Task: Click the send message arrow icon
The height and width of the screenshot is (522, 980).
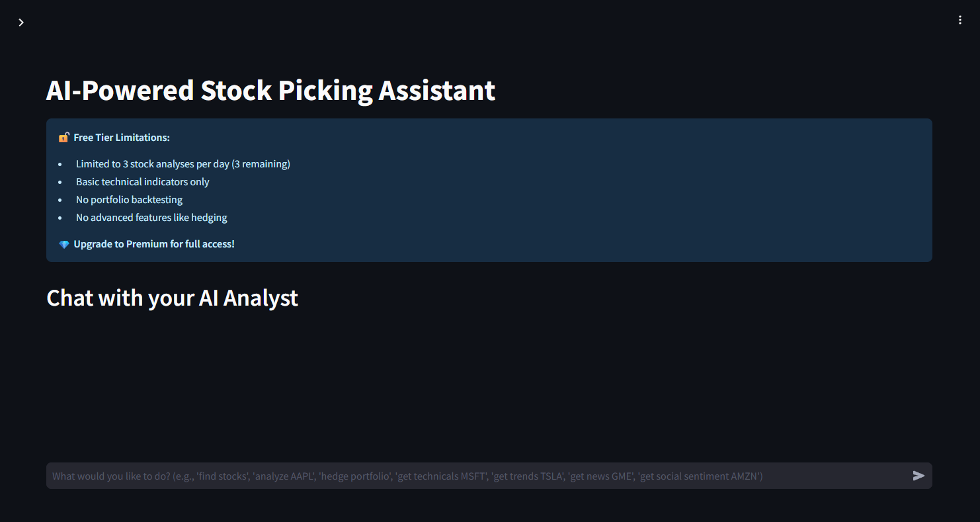Action: tap(919, 476)
